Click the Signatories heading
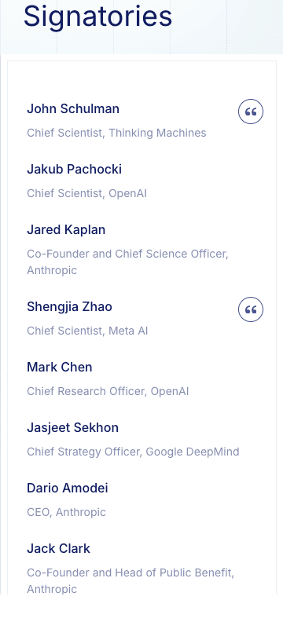The width and height of the screenshot is (283, 644). (x=98, y=16)
